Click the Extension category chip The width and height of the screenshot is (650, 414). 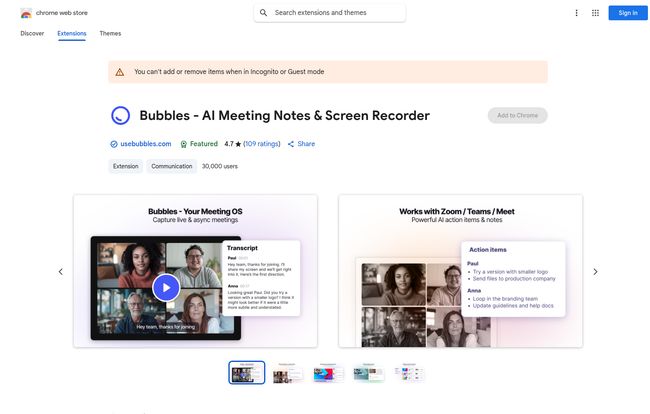[126, 166]
